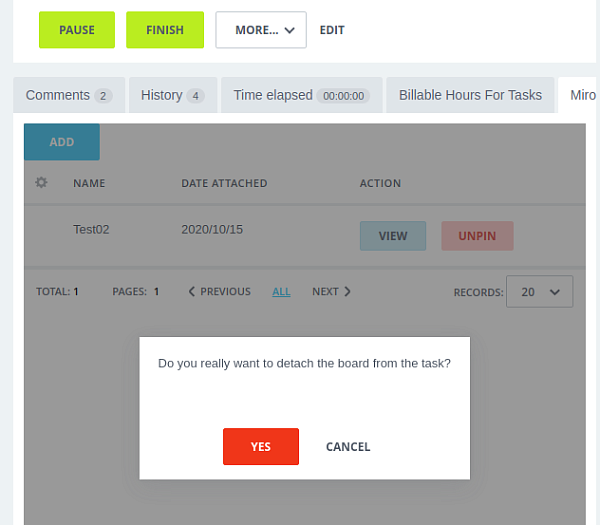Click the 2020/10/15 date cell

coord(212,229)
